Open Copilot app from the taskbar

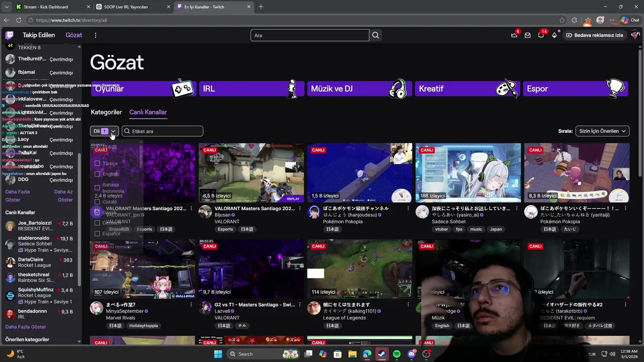pyautogui.click(x=323, y=354)
